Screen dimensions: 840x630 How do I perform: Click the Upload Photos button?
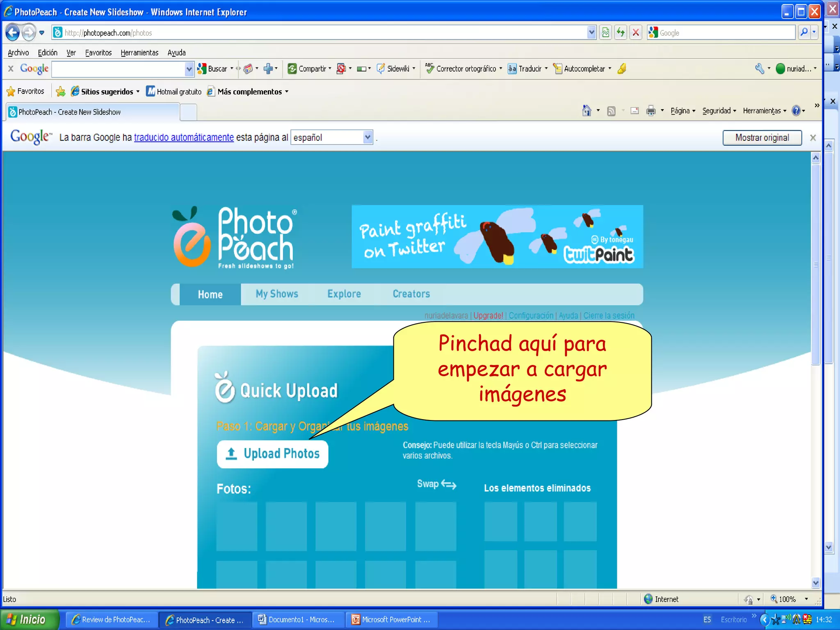point(272,454)
